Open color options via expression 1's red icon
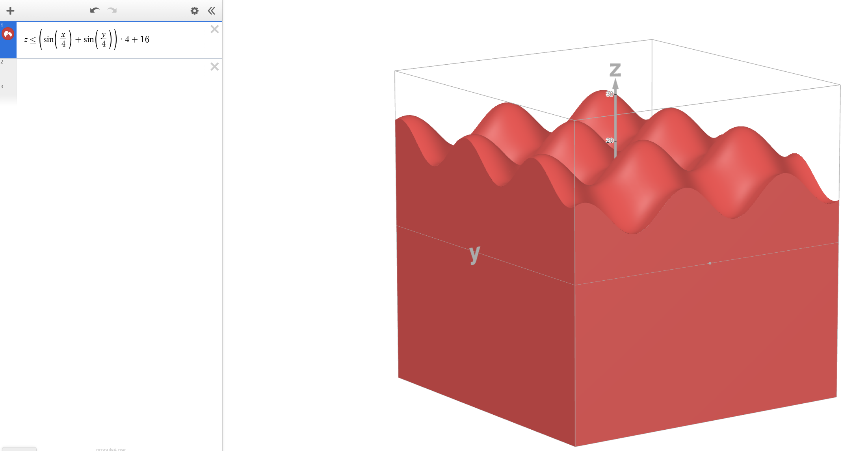868x451 pixels. point(7,33)
